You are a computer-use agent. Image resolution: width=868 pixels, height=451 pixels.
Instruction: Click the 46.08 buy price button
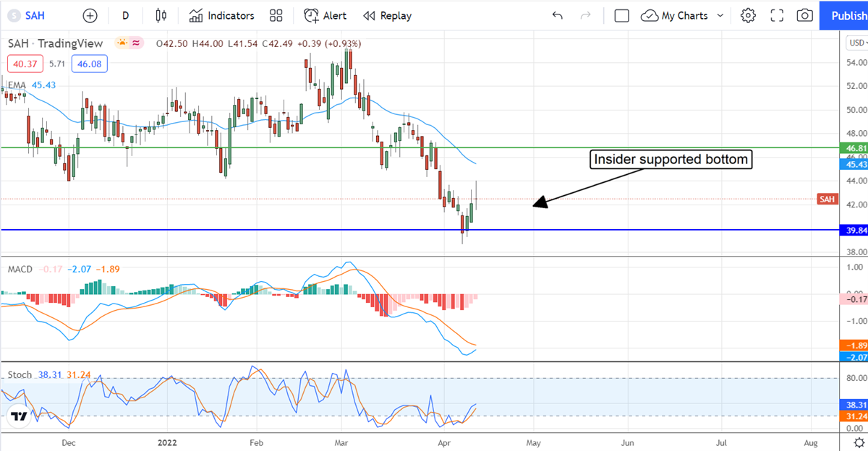tap(90, 64)
